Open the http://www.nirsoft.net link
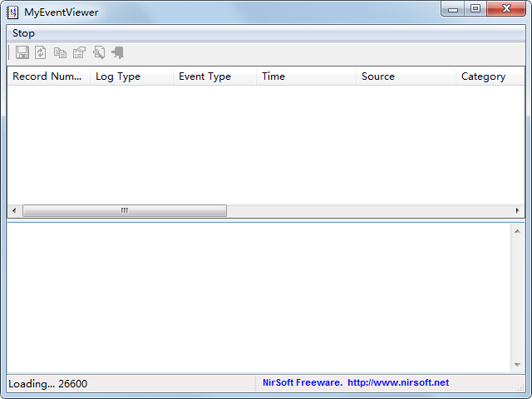Screen dimensions: 532x399 click(398, 382)
